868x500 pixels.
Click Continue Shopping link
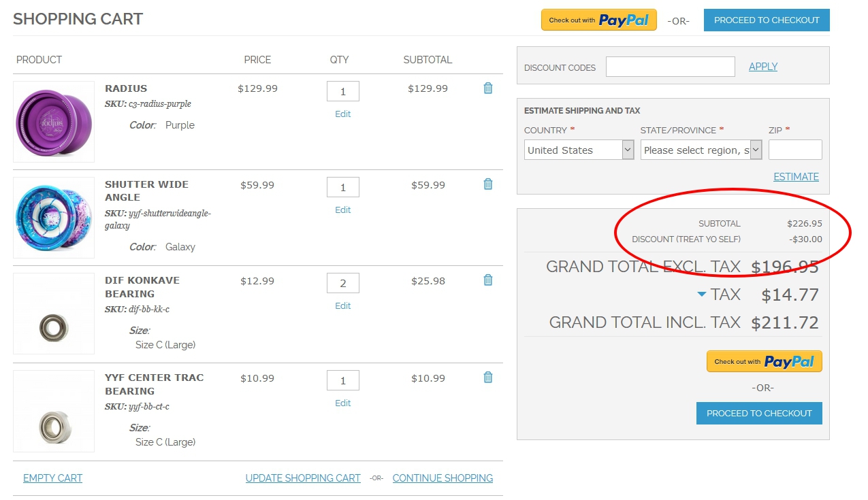443,478
